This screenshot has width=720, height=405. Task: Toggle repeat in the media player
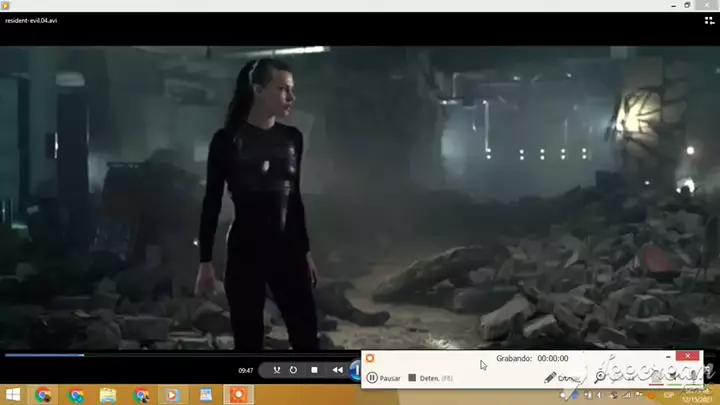tap(293, 370)
